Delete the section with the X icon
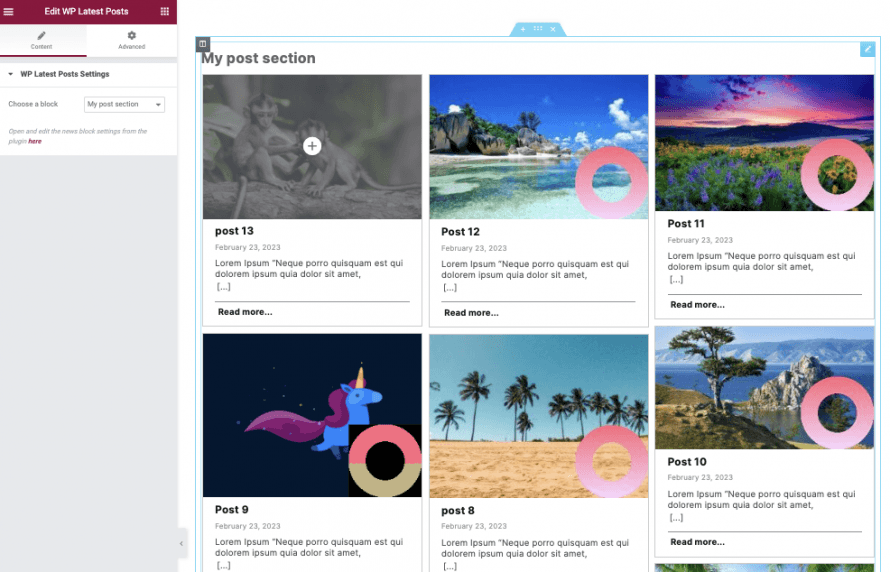Viewport: 890px width, 572px height. [553, 29]
